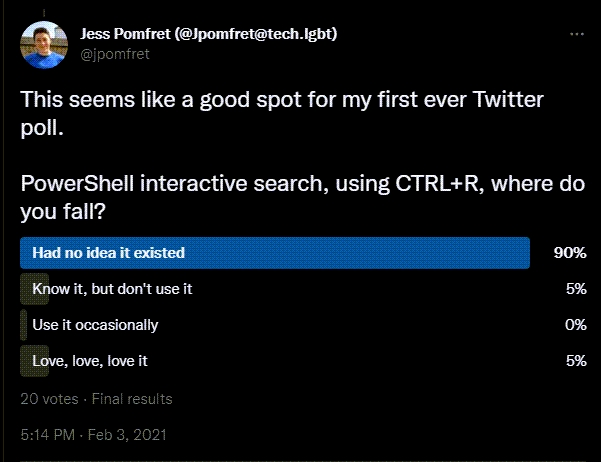Click the 'Final results' label

[132, 399]
